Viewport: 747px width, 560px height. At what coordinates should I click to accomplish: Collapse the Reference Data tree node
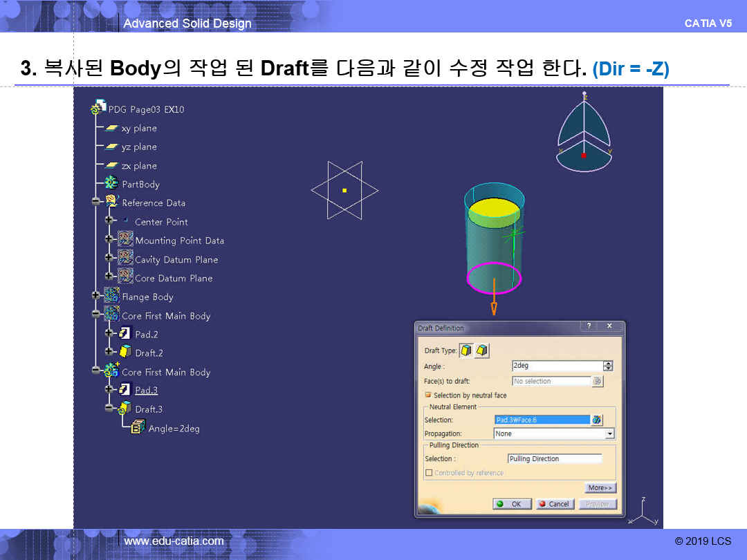click(95, 202)
